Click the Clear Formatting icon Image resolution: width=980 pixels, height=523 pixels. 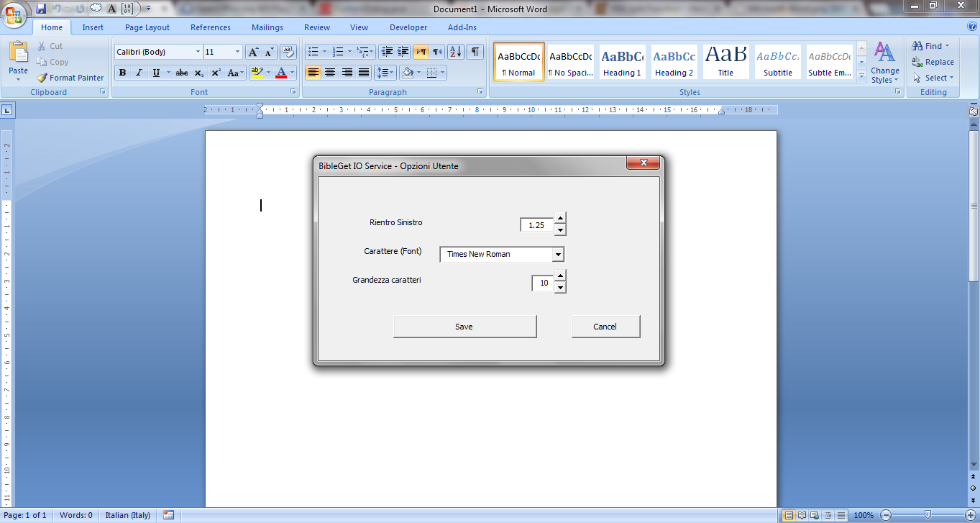point(288,52)
